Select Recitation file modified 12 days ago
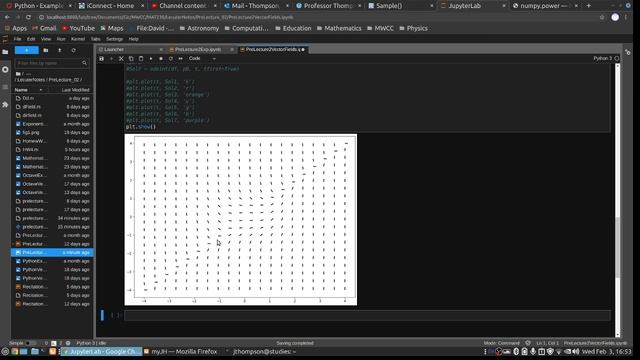 tap(52, 304)
